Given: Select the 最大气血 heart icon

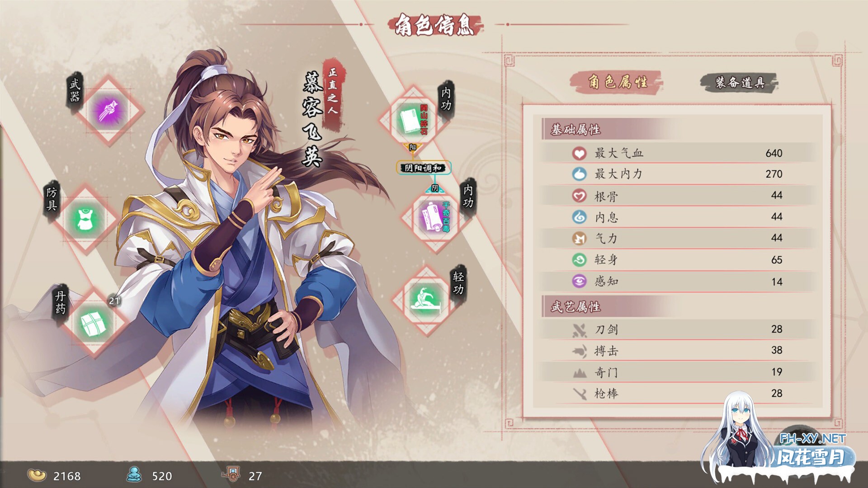Looking at the screenshot, I should 579,154.
